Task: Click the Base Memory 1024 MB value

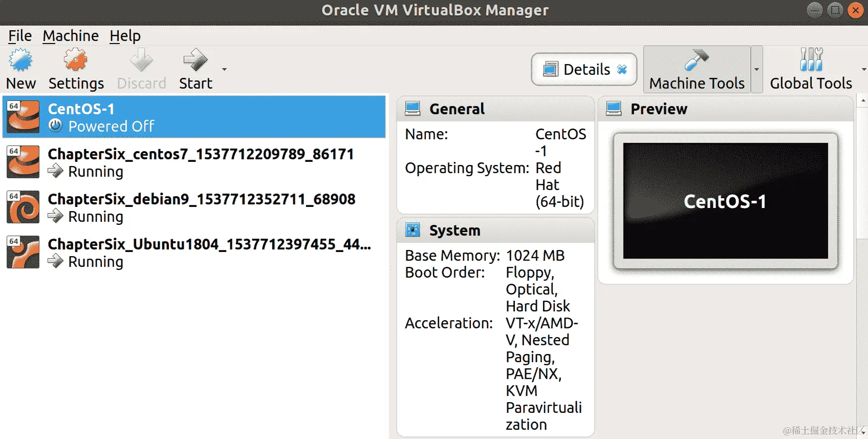Action: [535, 256]
